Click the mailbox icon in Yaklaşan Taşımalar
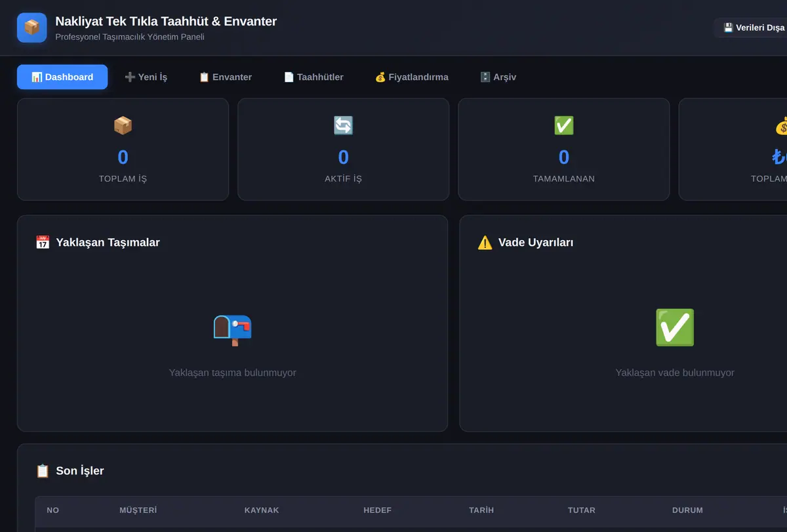The height and width of the screenshot is (532, 787). tap(233, 329)
